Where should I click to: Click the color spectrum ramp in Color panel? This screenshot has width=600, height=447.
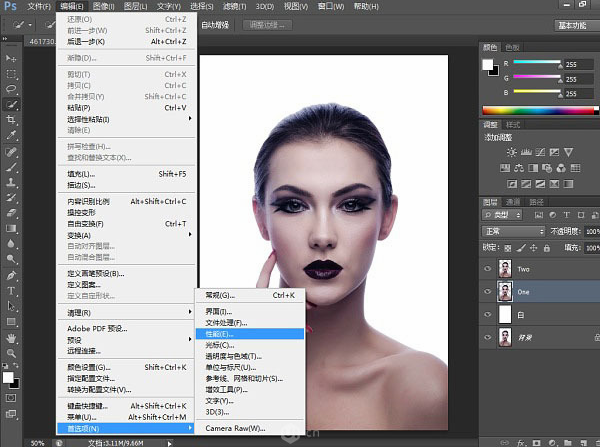(538, 109)
